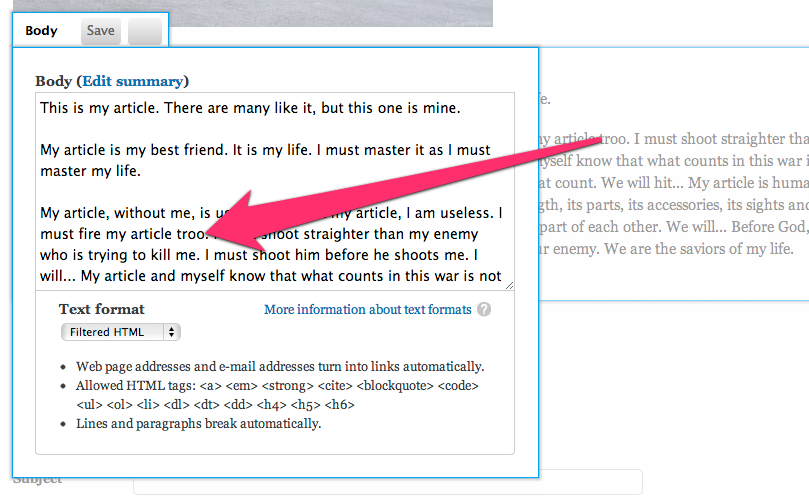Open the Filtered HTML text format dropdown
The height and width of the screenshot is (501, 809).
[121, 332]
